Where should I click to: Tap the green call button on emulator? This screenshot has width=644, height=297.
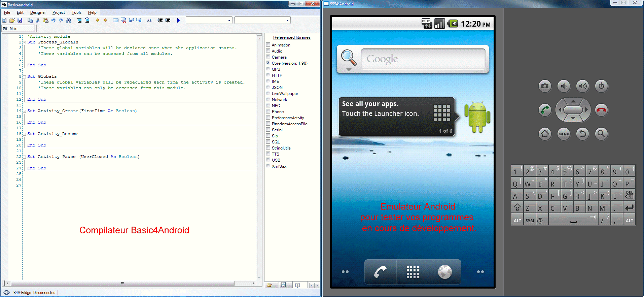coord(545,110)
